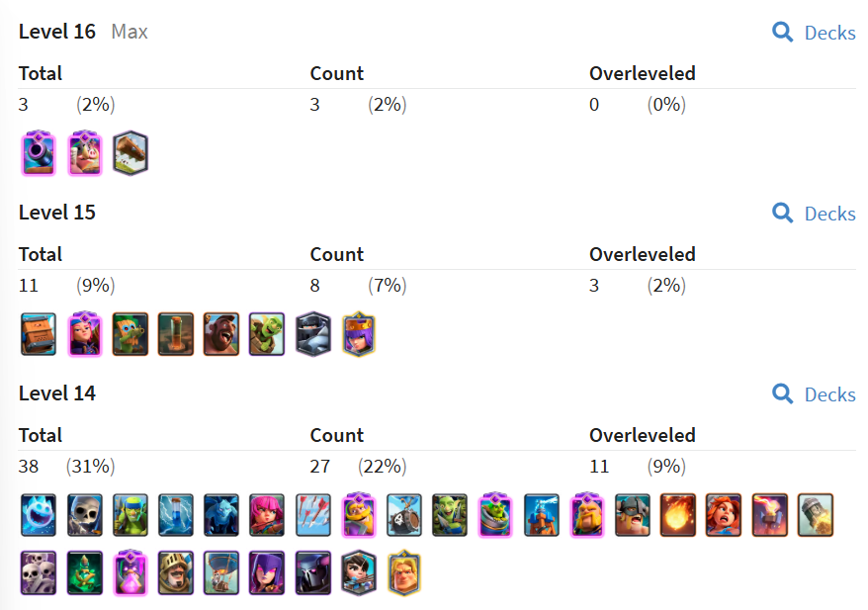This screenshot has width=868, height=610.
Task: Click the Balloon card
Action: pos(220,572)
